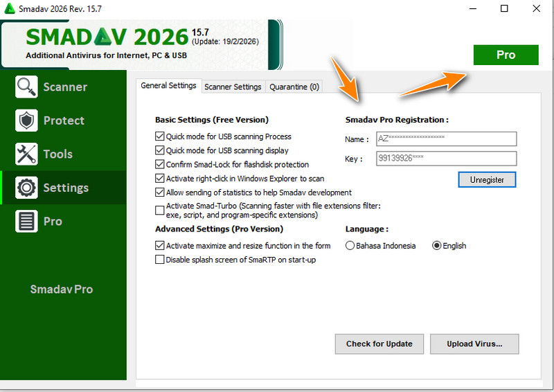Screen dimensions: 554x392
Task: Click the "Language :" heading
Action: 367,229
